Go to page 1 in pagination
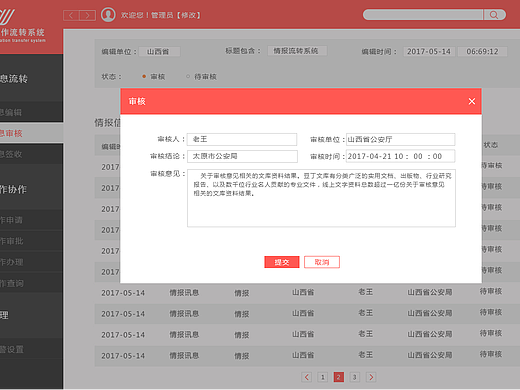Viewport: 520px width, 390px height. 322,377
